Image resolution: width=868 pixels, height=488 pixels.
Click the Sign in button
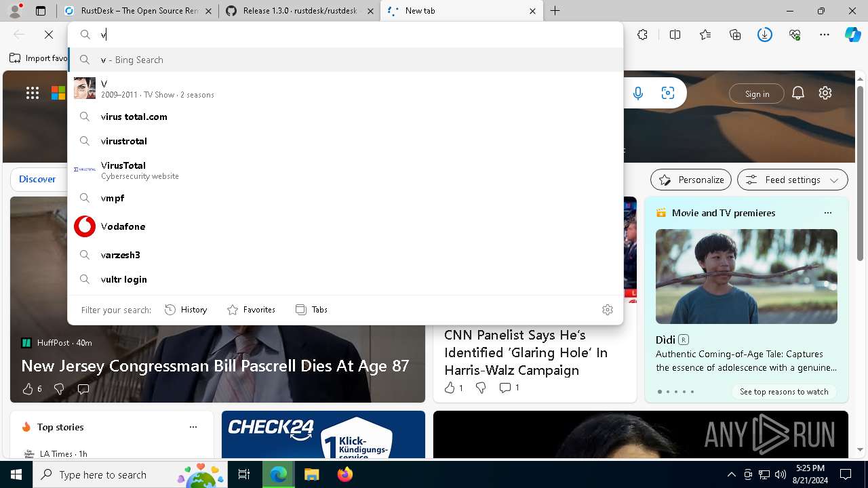point(757,94)
